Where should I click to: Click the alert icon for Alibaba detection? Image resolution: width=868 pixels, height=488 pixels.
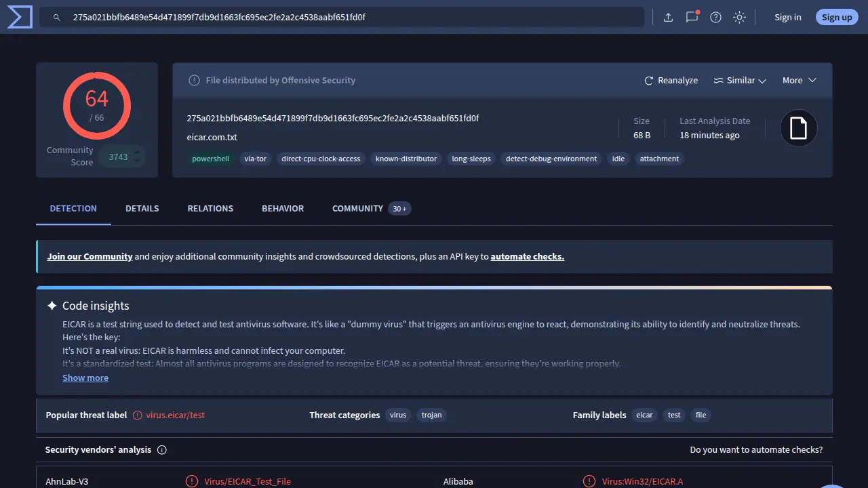click(x=589, y=482)
